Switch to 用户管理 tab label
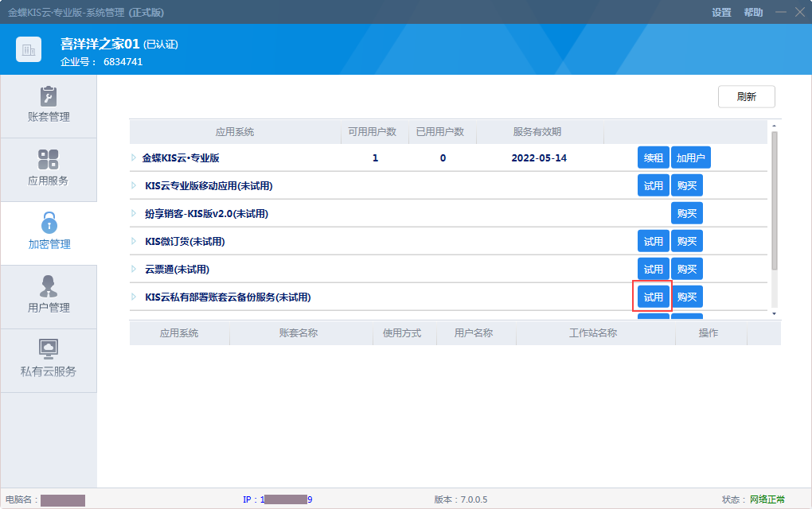The height and width of the screenshot is (509, 812). [49, 308]
